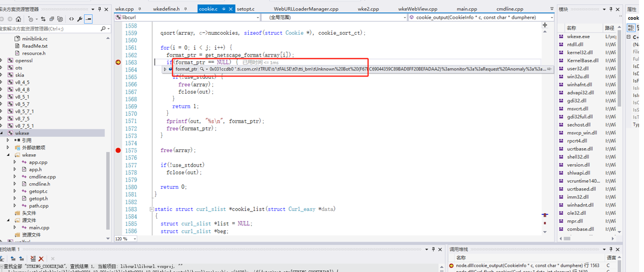Viewport: 644px width, 272px height.
Task: Click the sync with active document icon
Action: point(42,19)
